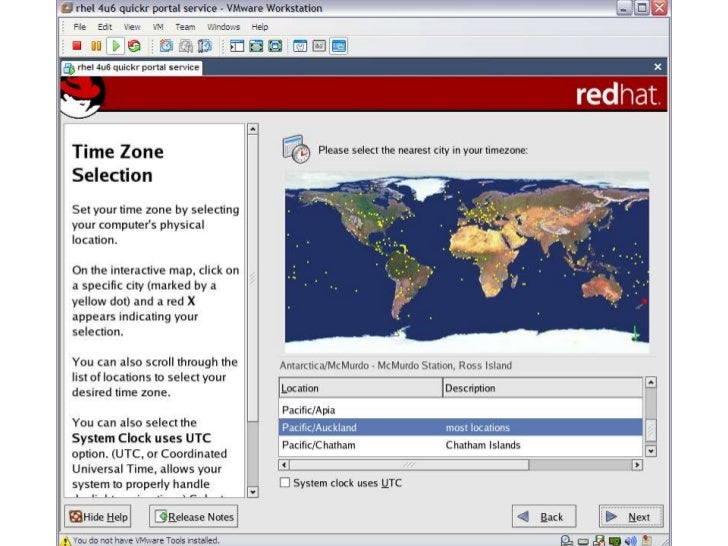Click the help panel vertical scrollbar thumb
The width and height of the screenshot is (728, 546).
253,279
